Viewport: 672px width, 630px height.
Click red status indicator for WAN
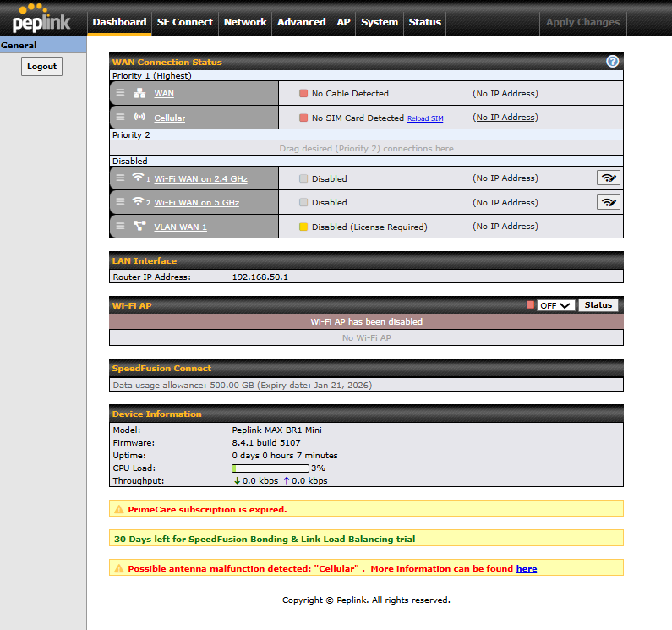[303, 94]
